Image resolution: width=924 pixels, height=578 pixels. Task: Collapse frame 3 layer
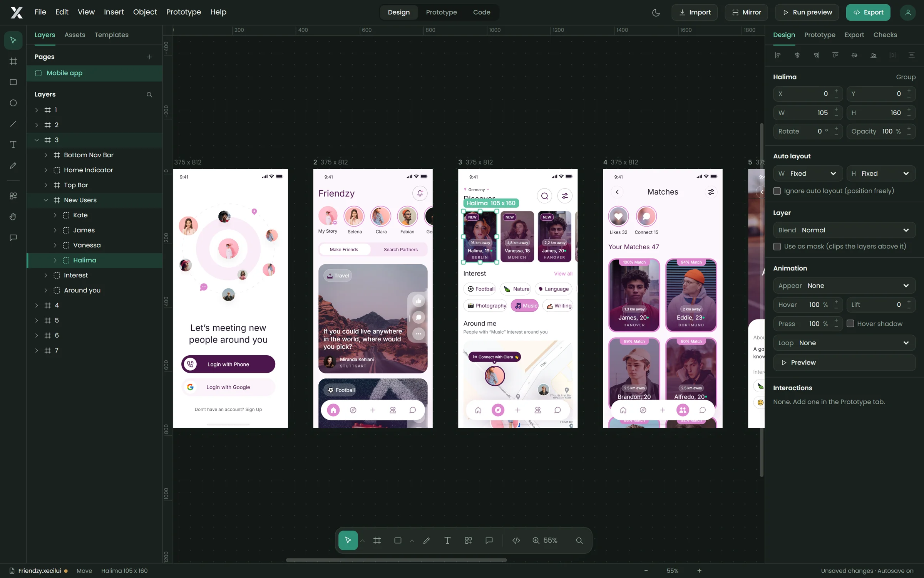coord(37,140)
